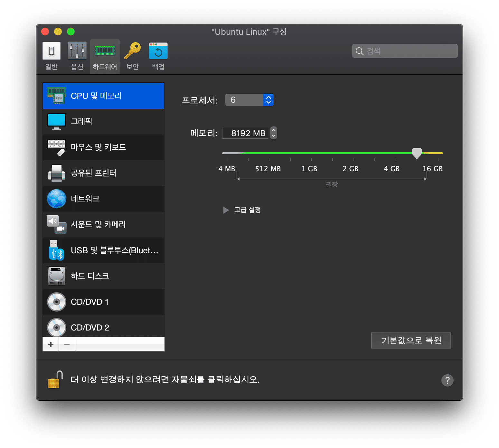Click the 512 MB label on memory scale
Image resolution: width=499 pixels, height=448 pixels.
[x=268, y=169]
